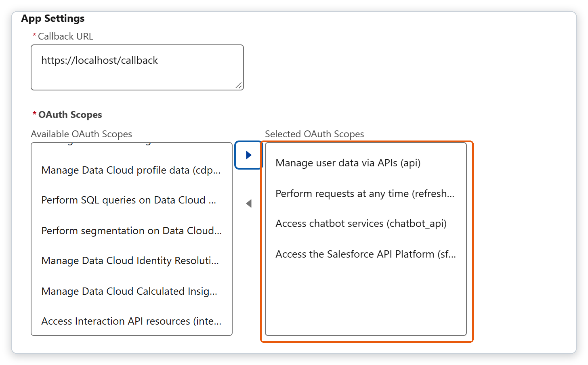Select 'Perform SQL queries on Data Cloud' scope
Screen dimensions: 588x365
point(131,200)
